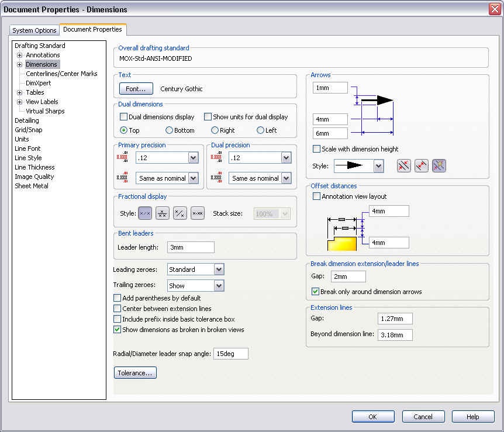Viewport: 504px width, 432px height.
Task: Open Image Quality settings page
Action: (x=34, y=177)
